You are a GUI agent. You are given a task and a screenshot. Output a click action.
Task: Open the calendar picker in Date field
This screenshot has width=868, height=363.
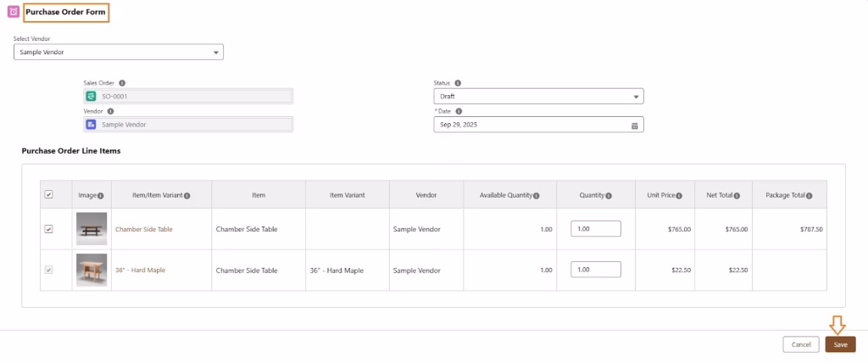click(x=634, y=126)
